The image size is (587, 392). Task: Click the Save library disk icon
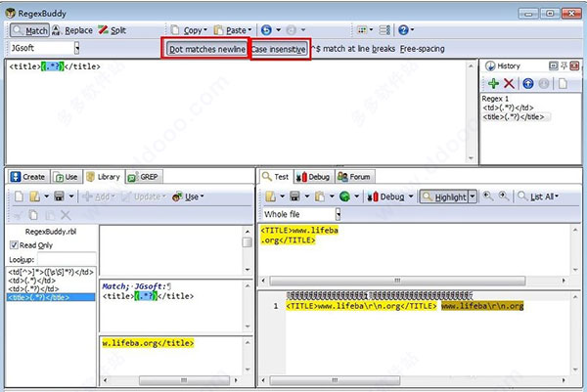click(x=59, y=196)
